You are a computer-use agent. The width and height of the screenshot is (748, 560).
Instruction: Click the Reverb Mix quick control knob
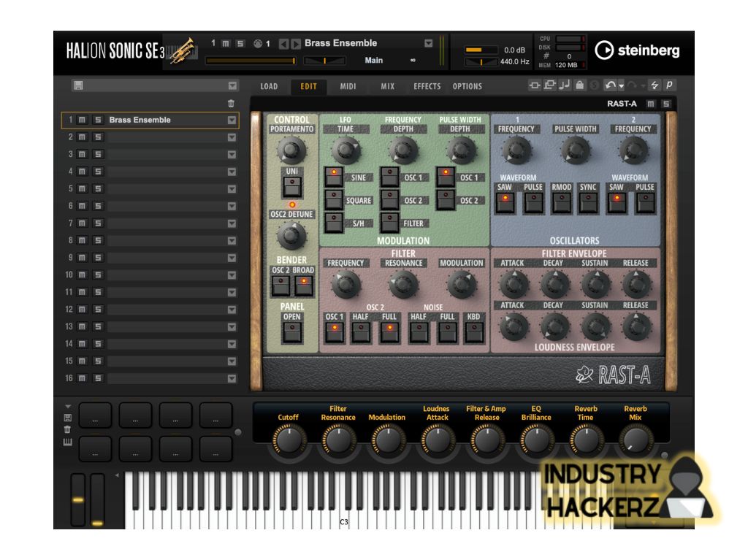point(636,440)
